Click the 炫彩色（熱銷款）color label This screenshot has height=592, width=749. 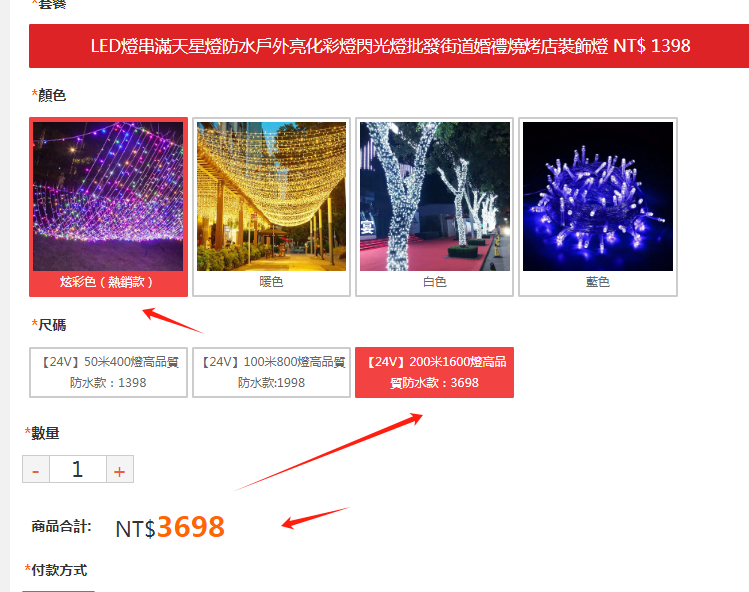coord(107,282)
